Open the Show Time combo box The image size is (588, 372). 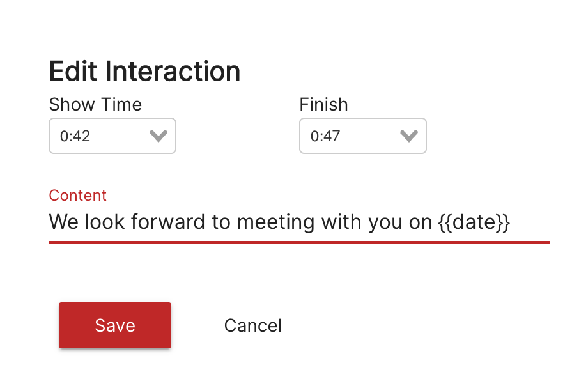(x=112, y=136)
